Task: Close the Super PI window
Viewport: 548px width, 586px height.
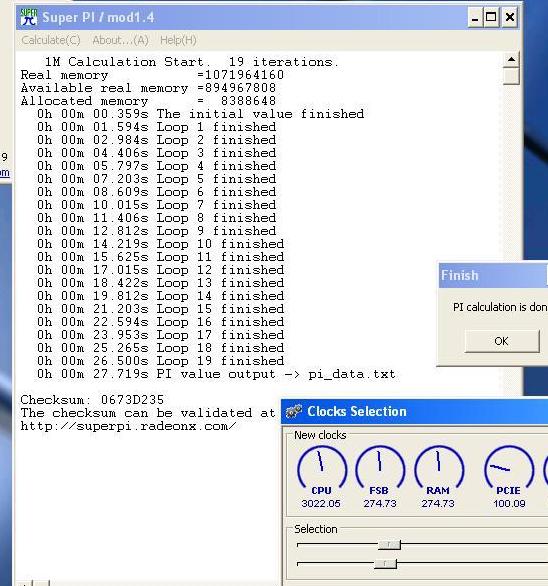Action: (509, 18)
